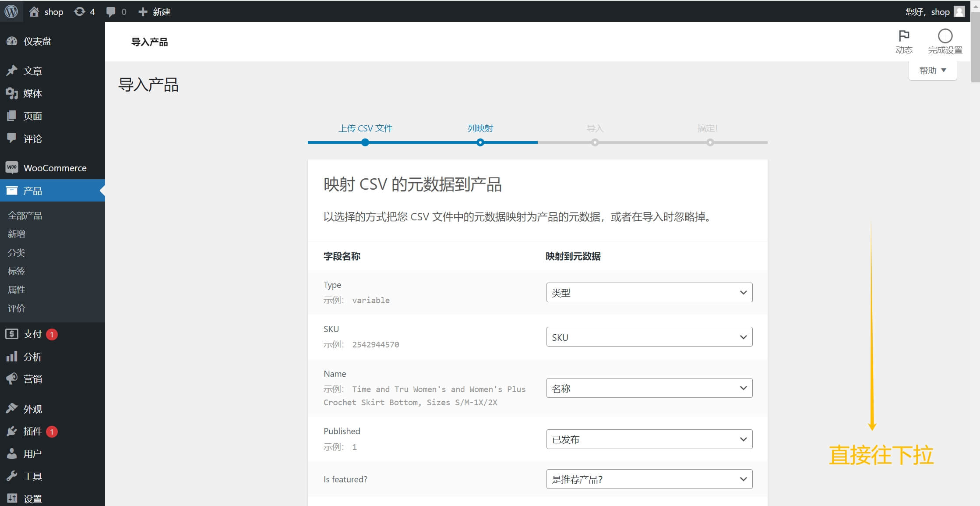Expand the 帮助 help tab
The image size is (980, 506).
click(x=933, y=71)
